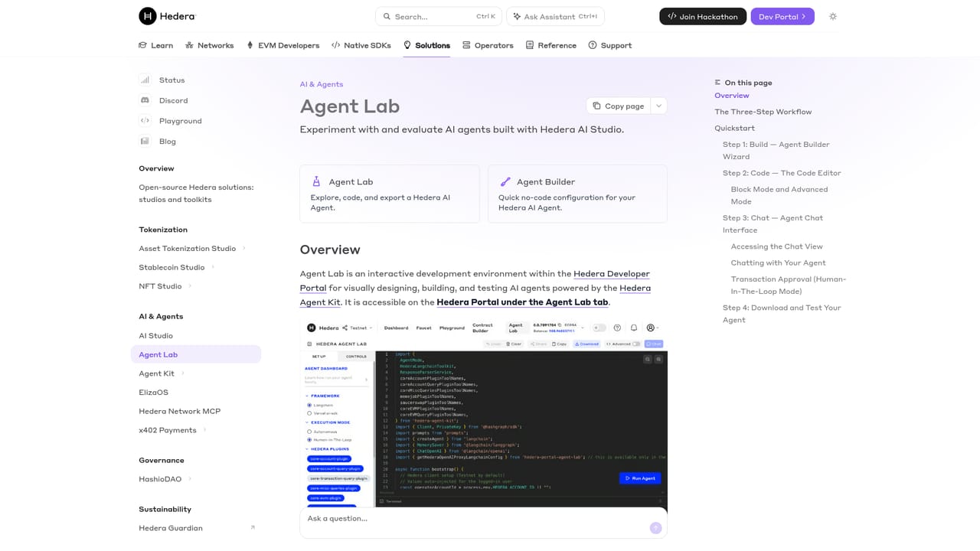Click the Support question mark icon
Viewport: 980px width, 551px height.
point(593,45)
